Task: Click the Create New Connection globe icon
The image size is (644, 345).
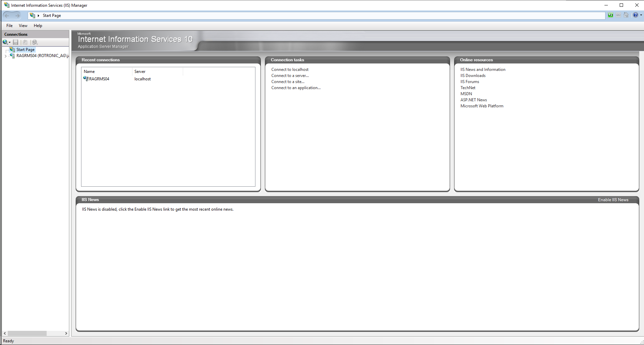Action: point(5,42)
